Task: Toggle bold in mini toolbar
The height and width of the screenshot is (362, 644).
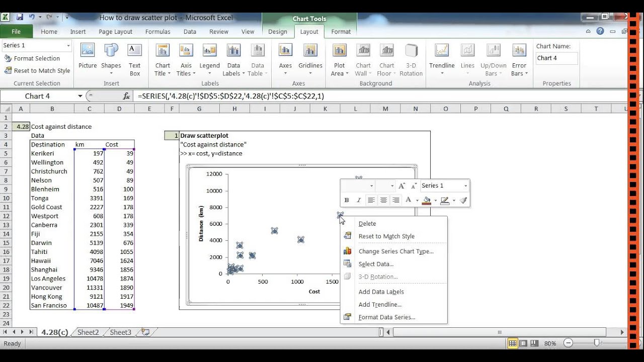Action: click(x=347, y=200)
